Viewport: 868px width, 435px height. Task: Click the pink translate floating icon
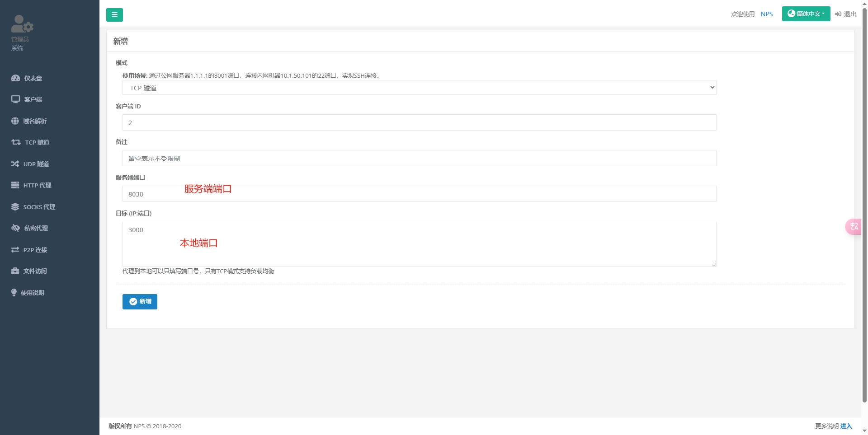click(854, 226)
